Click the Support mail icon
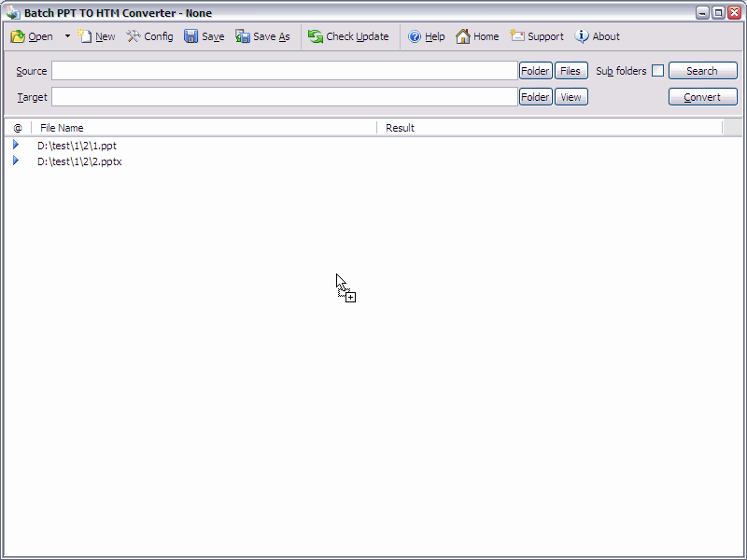The height and width of the screenshot is (560, 747). [517, 36]
